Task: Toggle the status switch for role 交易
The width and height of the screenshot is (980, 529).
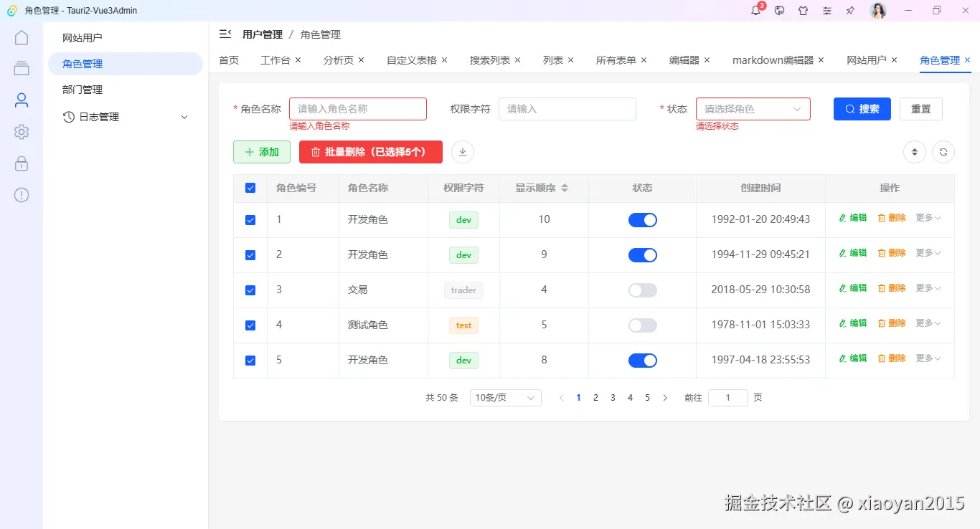Action: (x=642, y=290)
